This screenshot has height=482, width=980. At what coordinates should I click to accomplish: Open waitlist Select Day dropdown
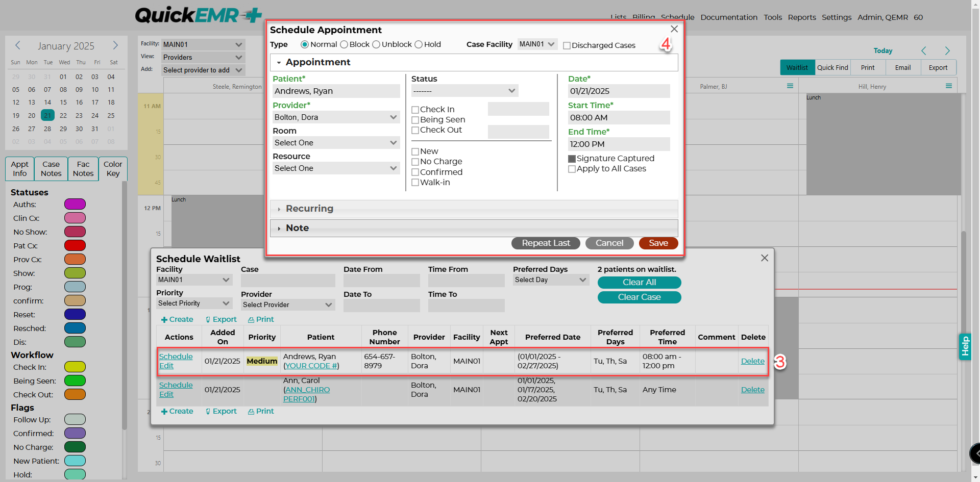point(551,280)
